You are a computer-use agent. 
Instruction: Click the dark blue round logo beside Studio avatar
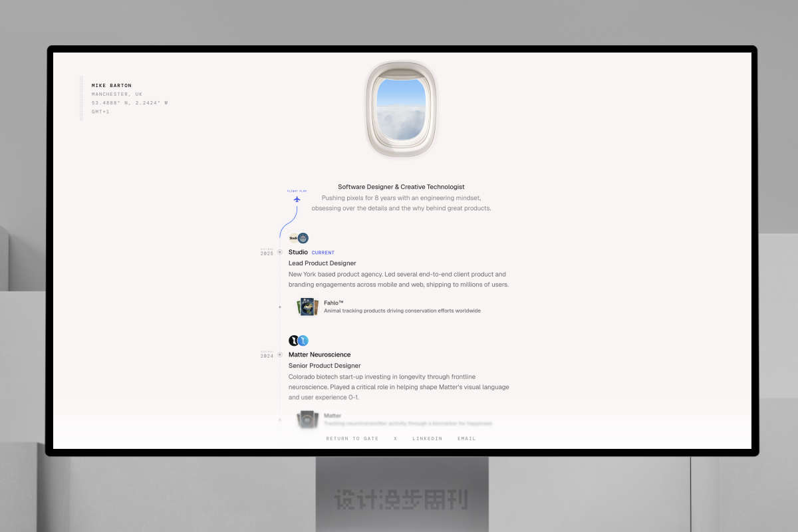pyautogui.click(x=303, y=238)
